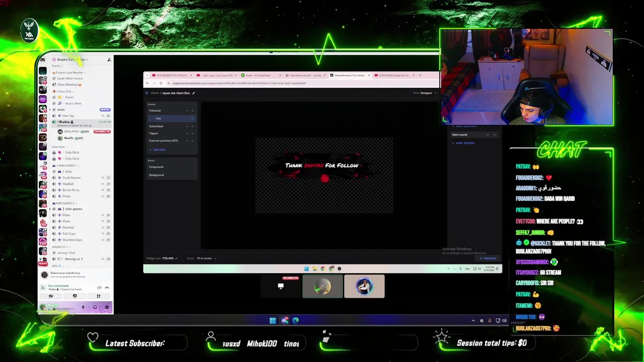Open Discord activities launcher button
644x362 pixels.
click(99, 296)
